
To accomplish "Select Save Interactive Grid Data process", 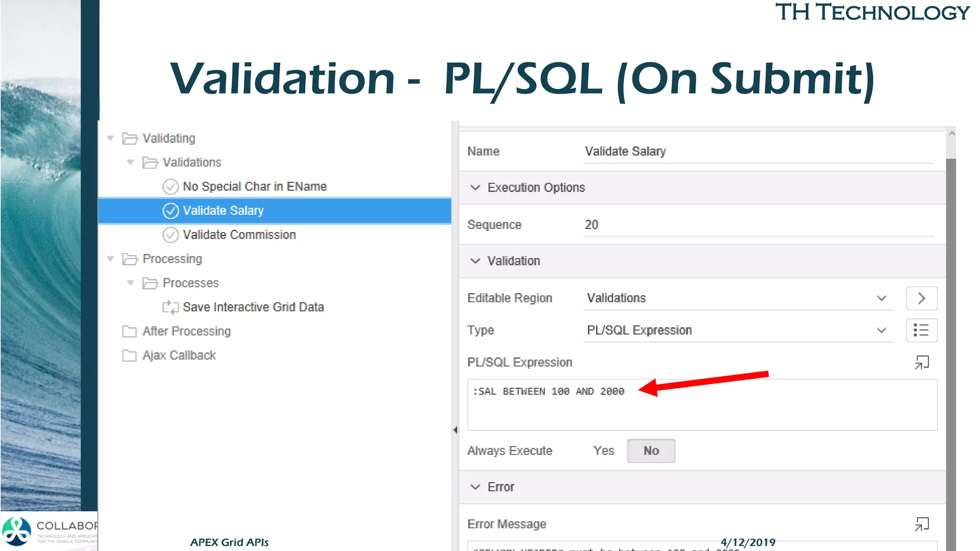I will (x=253, y=307).
